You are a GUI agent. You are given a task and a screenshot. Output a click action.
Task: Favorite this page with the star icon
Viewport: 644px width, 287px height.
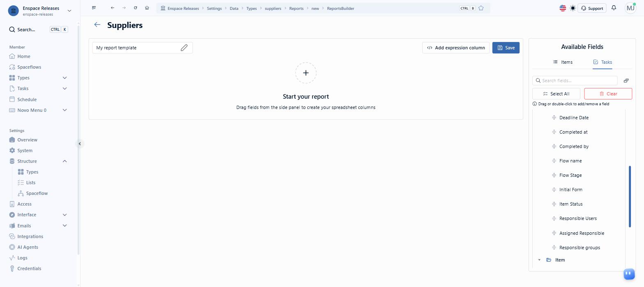coord(481,8)
